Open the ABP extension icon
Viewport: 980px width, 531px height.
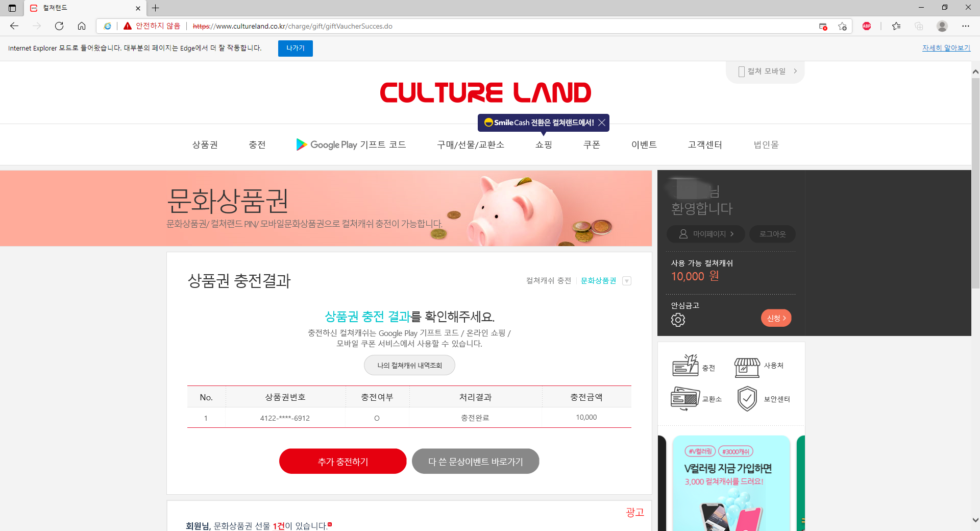[x=867, y=26]
